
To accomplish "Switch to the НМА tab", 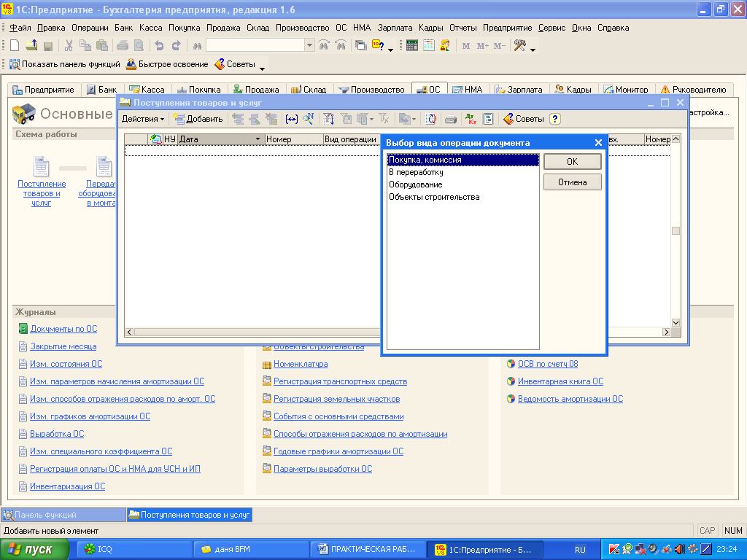I will pos(468,90).
